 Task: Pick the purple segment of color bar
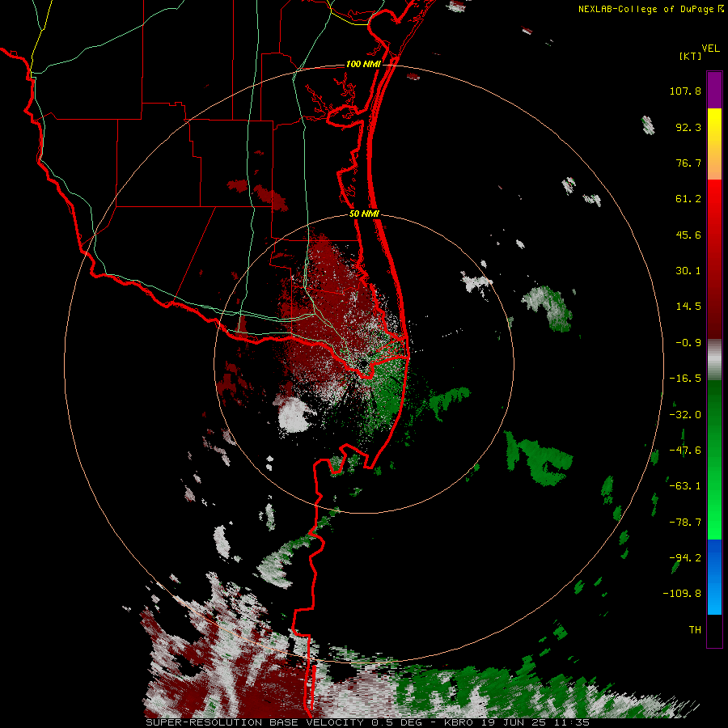pos(714,90)
